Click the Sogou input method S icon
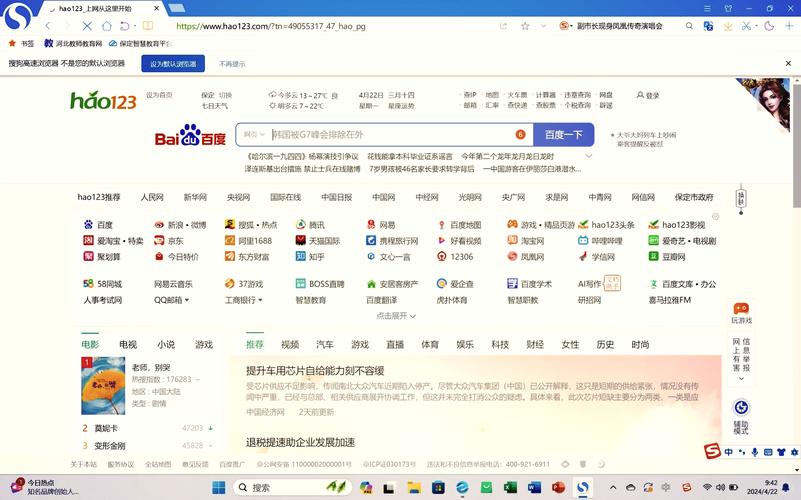Image resolution: width=801 pixels, height=500 pixels. coord(712,451)
